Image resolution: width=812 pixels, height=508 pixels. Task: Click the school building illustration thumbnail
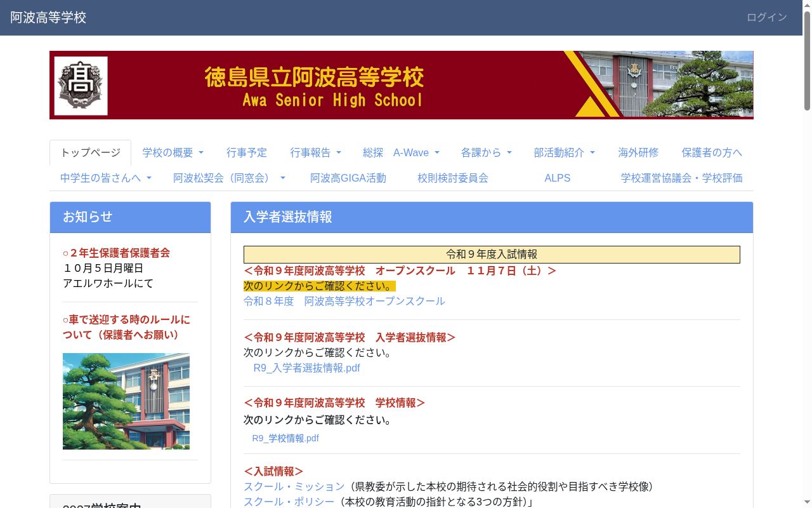tap(126, 401)
